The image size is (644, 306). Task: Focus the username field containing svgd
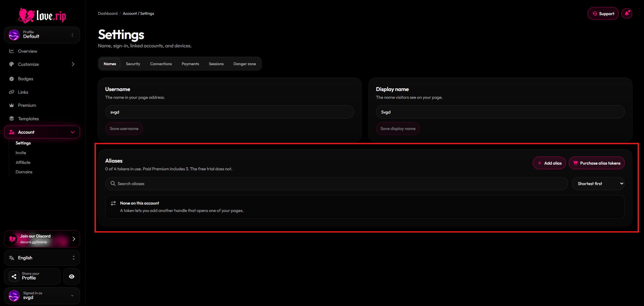230,112
